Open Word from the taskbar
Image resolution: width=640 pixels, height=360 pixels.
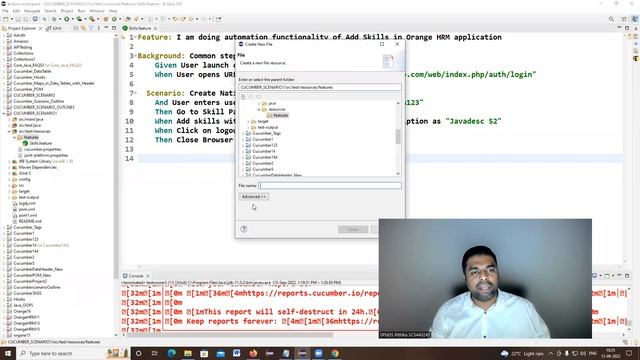pos(237,353)
